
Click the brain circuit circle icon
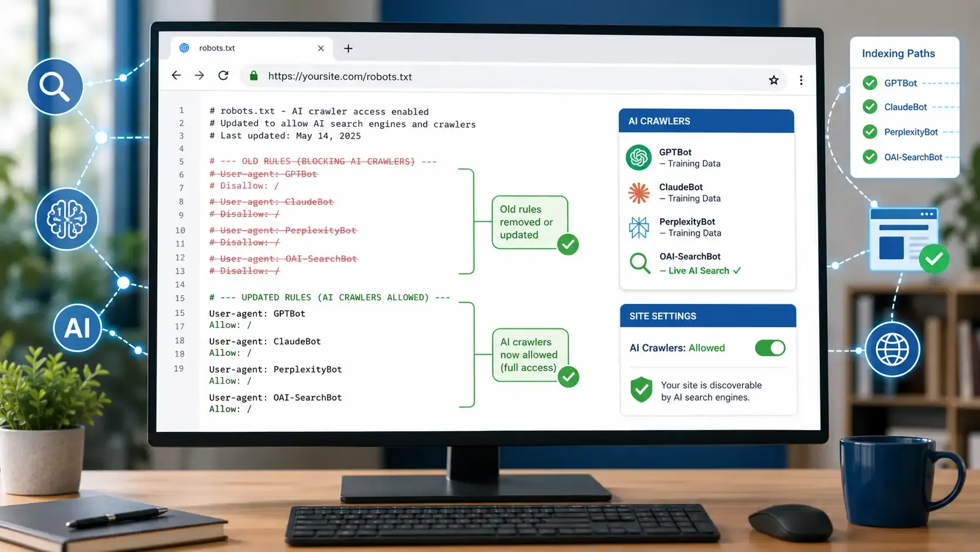coord(67,219)
